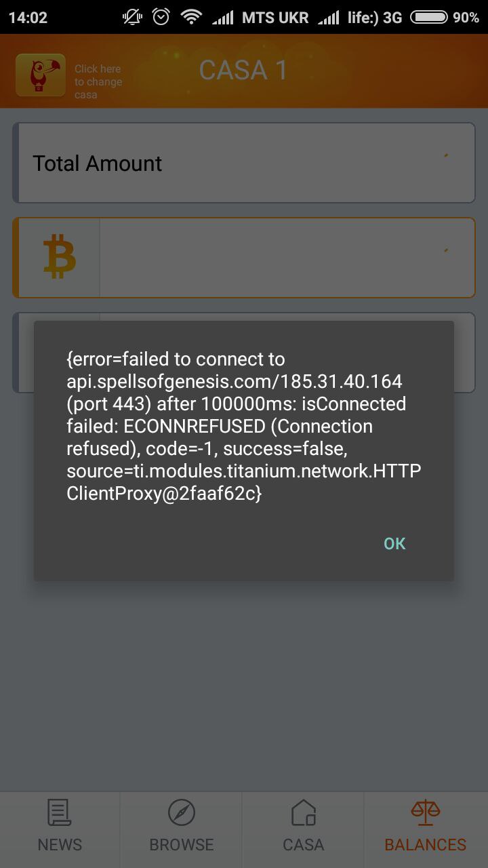The image size is (488, 868).
Task: Open the News scroll icon
Action: click(60, 812)
